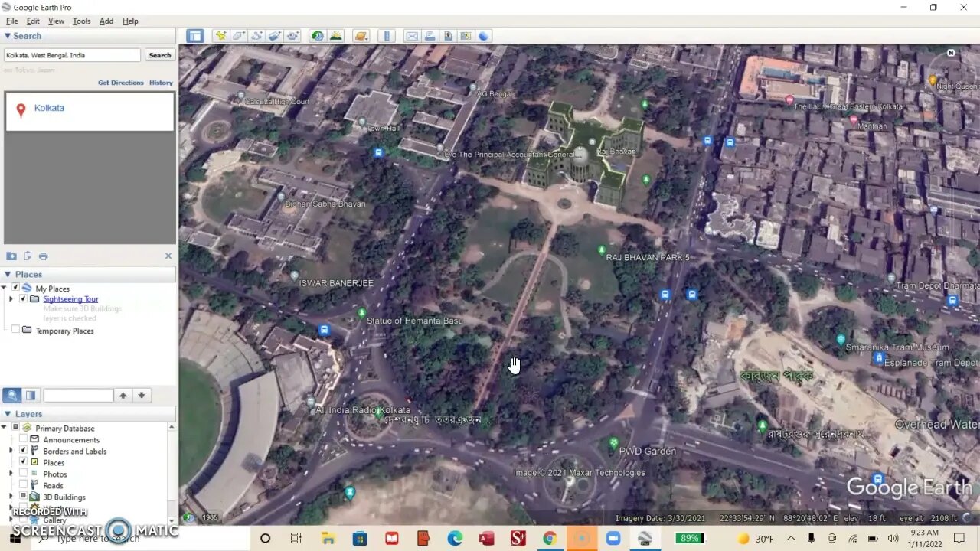Add a new placemark

220,36
